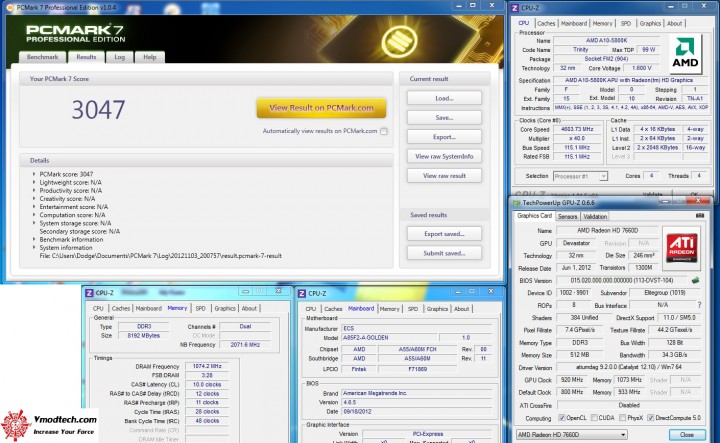
Task: Open the AMD Radeon HD 7660D GPU dropdown
Action: pos(572,434)
